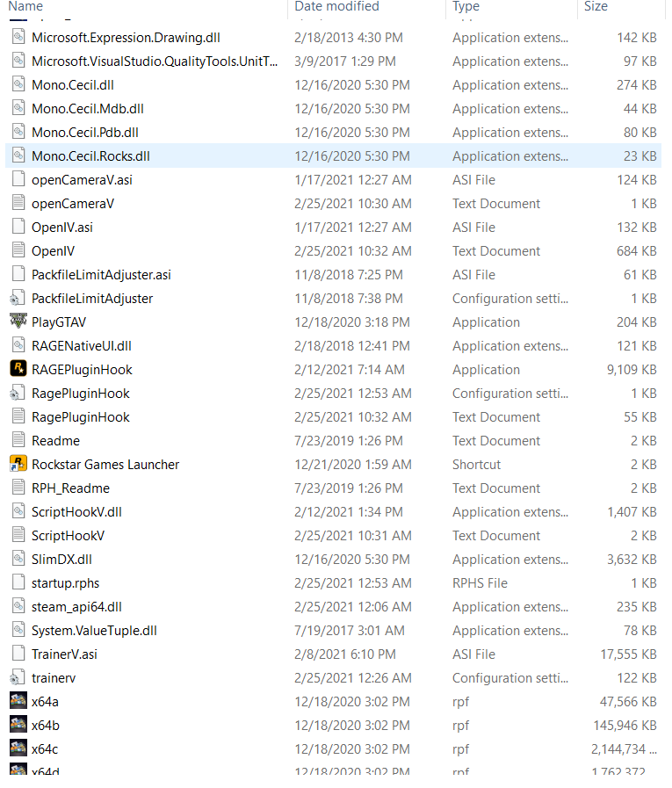The height and width of the screenshot is (788, 672).
Task: Click the RPHS File type cell
Action: tap(480, 583)
